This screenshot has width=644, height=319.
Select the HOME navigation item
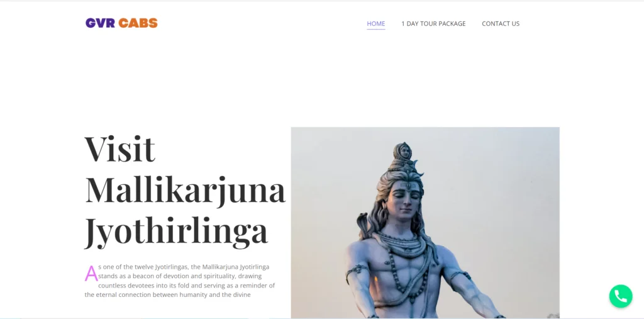pyautogui.click(x=376, y=23)
